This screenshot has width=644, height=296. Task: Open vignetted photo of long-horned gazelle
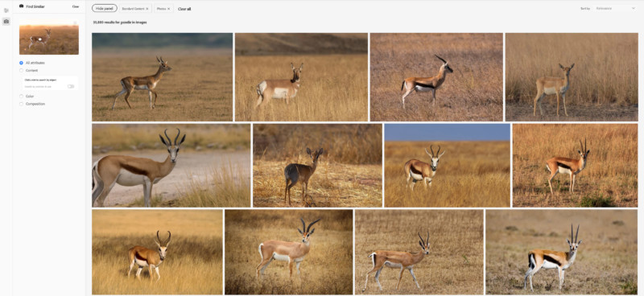coord(289,252)
